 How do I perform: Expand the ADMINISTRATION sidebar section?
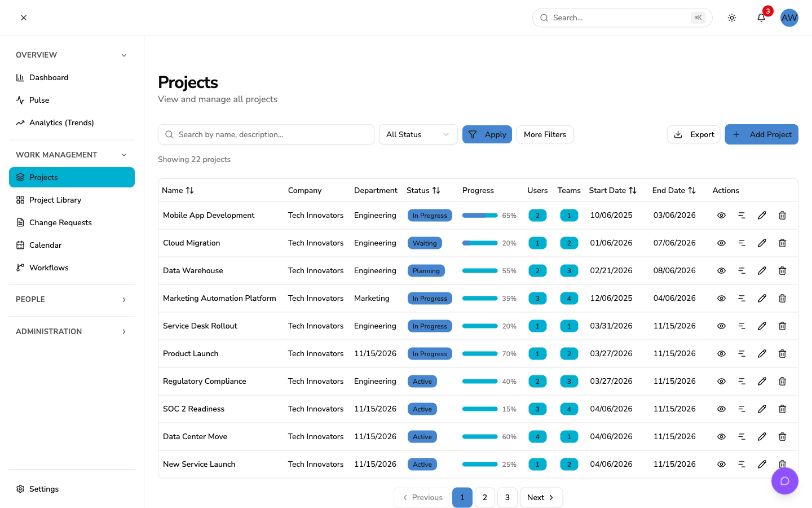coord(72,331)
